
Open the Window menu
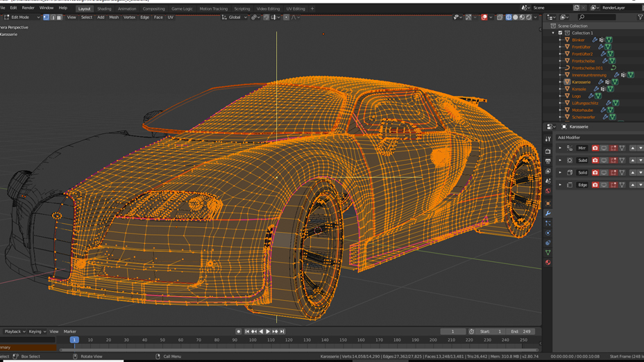(46, 8)
